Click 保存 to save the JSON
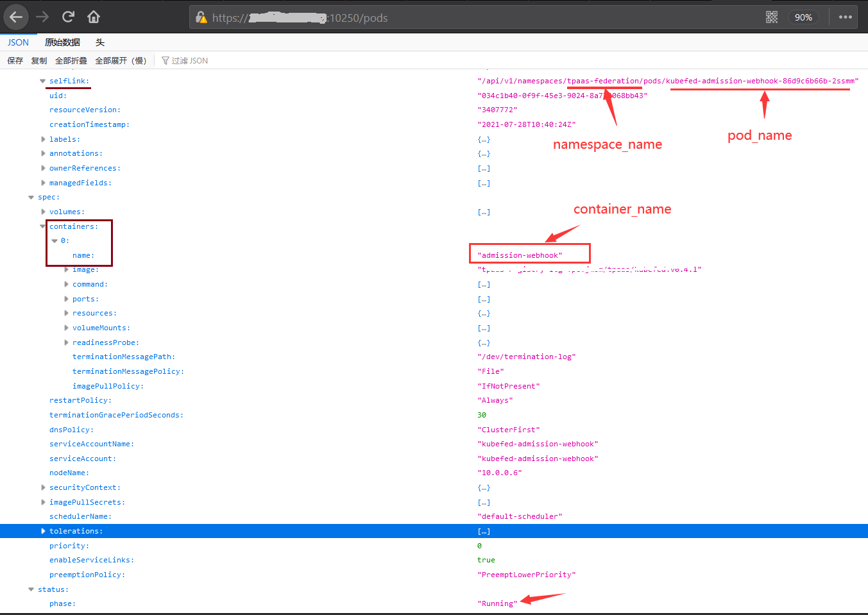The height and width of the screenshot is (615, 868). 15,60
